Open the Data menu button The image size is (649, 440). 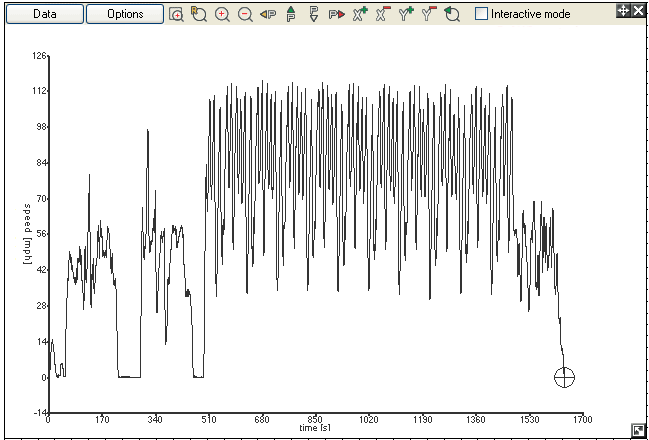pos(43,15)
